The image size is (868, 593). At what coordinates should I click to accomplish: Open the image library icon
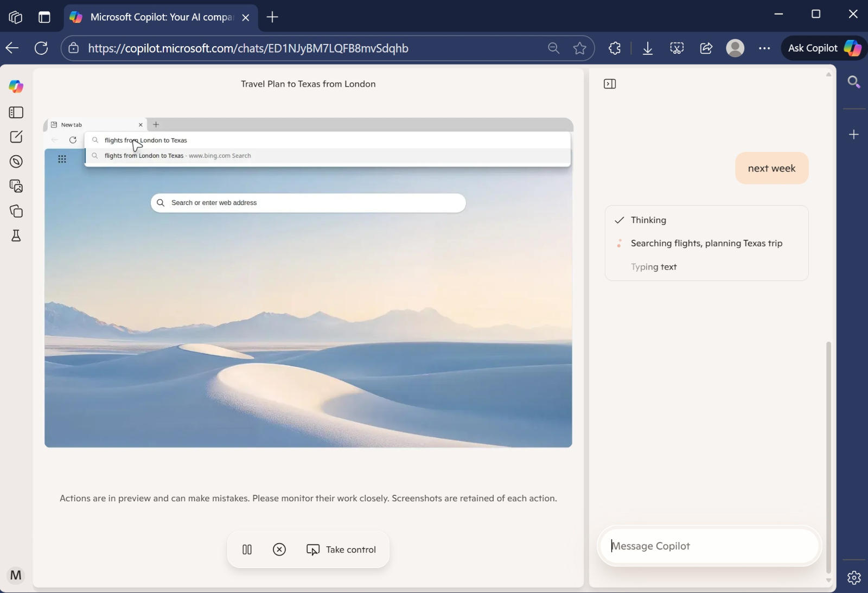(16, 186)
